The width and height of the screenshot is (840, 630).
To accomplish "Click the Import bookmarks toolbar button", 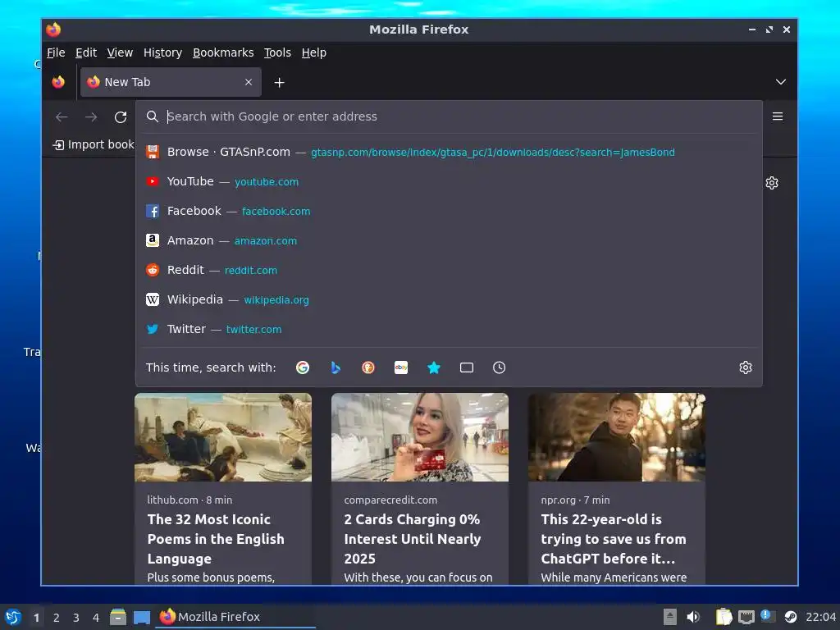I will [94, 144].
